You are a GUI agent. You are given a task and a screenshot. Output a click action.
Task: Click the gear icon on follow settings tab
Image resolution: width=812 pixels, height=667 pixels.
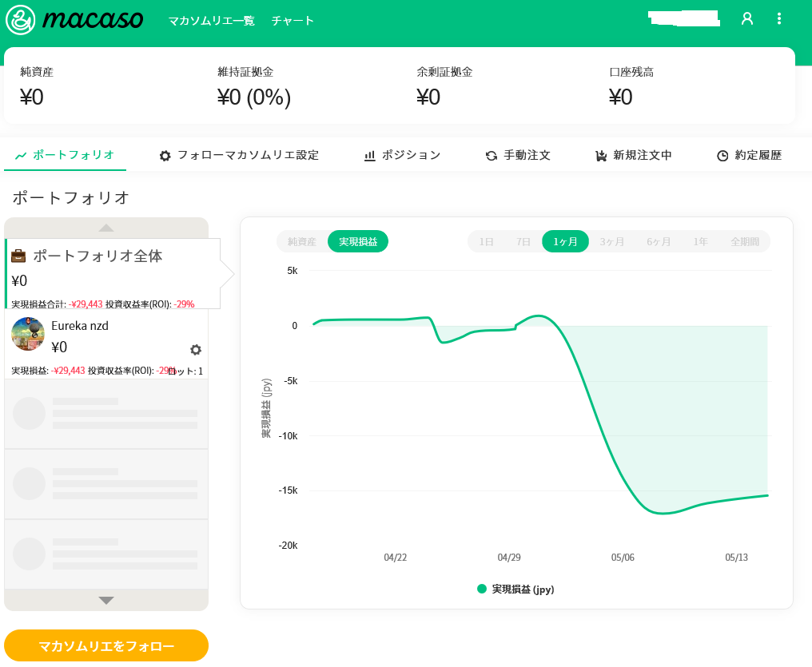click(x=165, y=156)
